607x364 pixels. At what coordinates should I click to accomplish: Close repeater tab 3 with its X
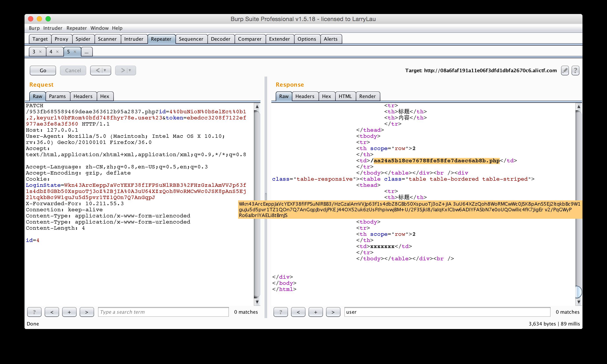coord(40,52)
